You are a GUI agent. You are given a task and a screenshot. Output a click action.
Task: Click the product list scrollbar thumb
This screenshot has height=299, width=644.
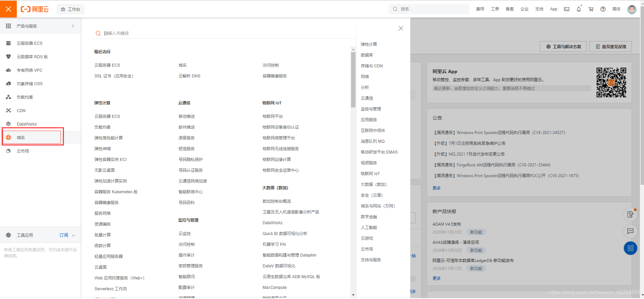click(353, 79)
